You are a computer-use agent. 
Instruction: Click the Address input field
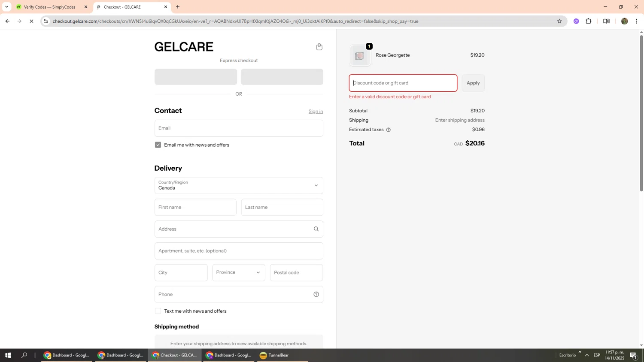[x=239, y=229]
